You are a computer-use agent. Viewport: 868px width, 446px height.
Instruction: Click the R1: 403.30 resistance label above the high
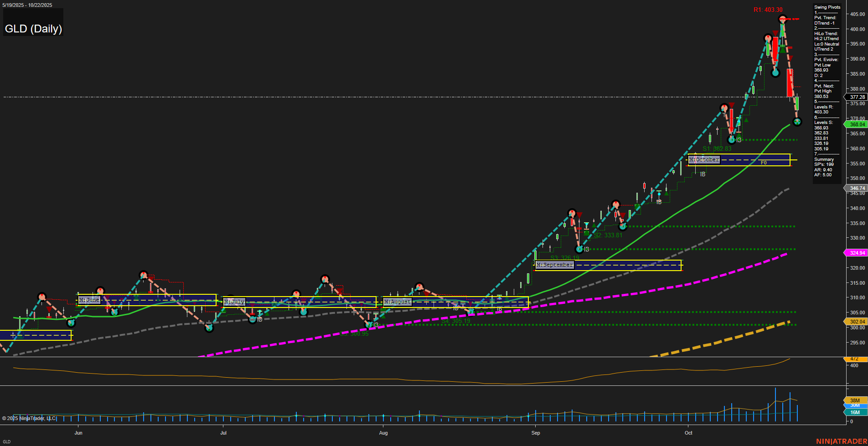(768, 9)
